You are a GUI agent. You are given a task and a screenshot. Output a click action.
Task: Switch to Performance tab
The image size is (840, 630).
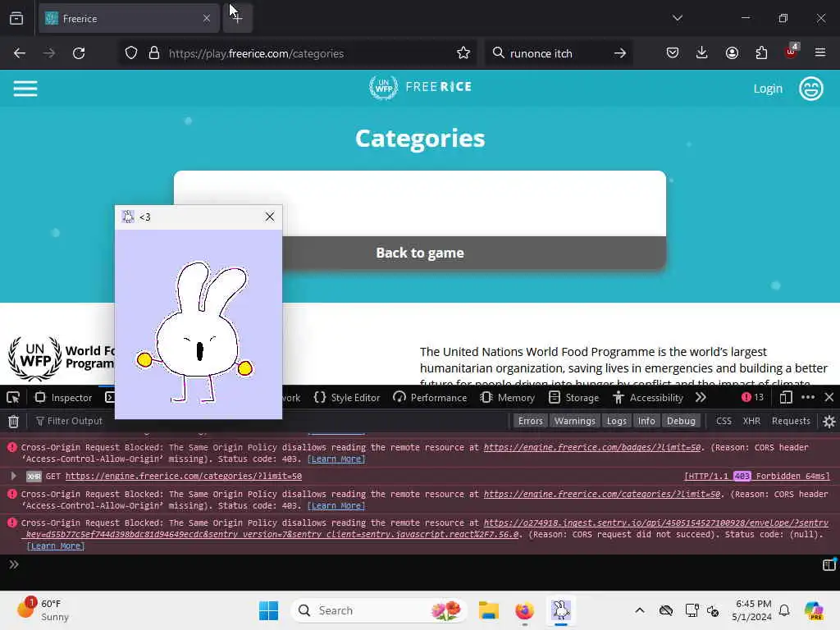coord(430,398)
